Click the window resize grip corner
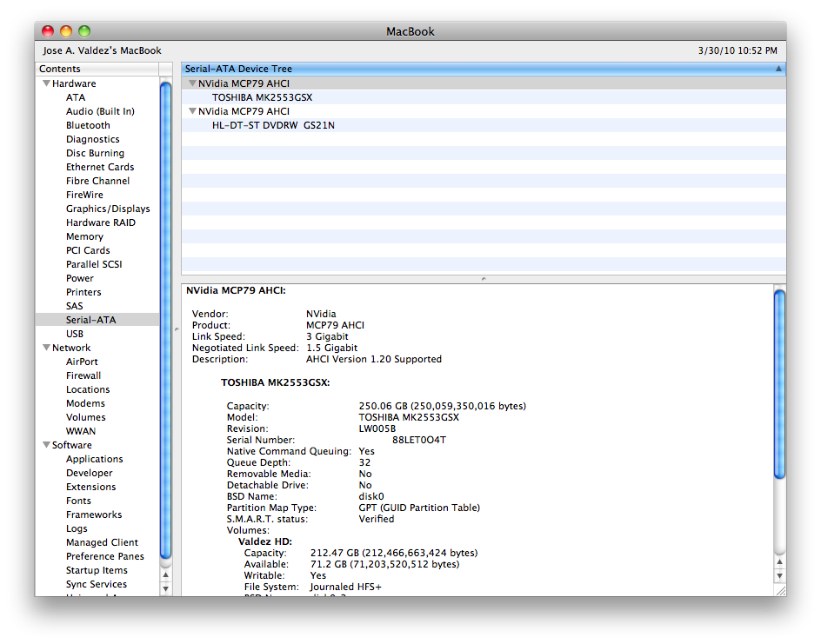This screenshot has width=821, height=644. (x=780, y=590)
